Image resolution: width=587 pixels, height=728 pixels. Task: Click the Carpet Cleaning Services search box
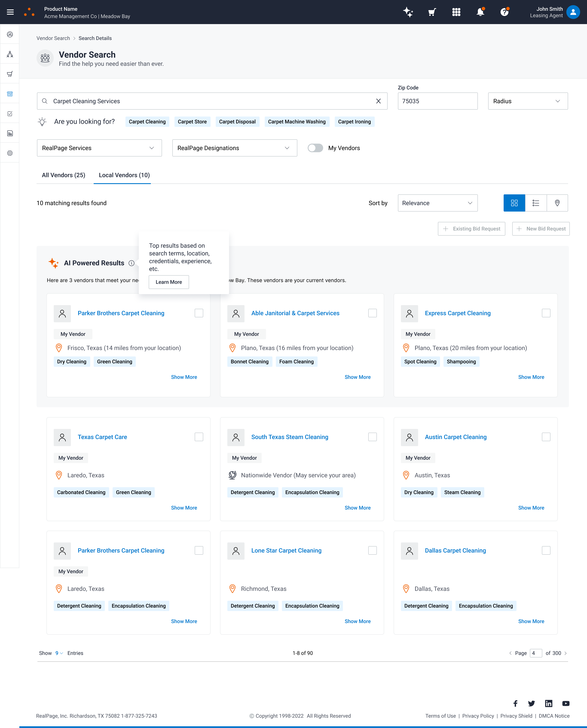tap(212, 101)
